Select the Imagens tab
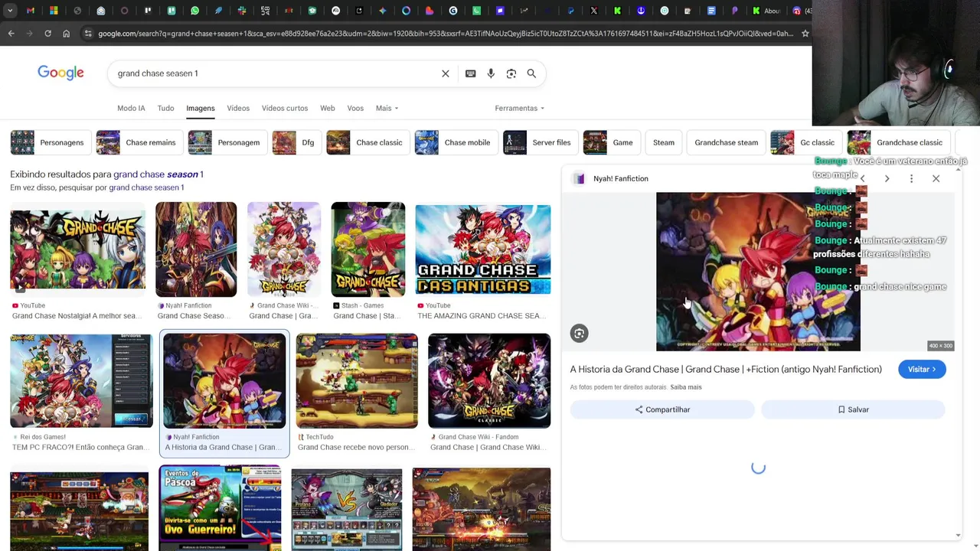The width and height of the screenshot is (980, 551). click(x=201, y=108)
